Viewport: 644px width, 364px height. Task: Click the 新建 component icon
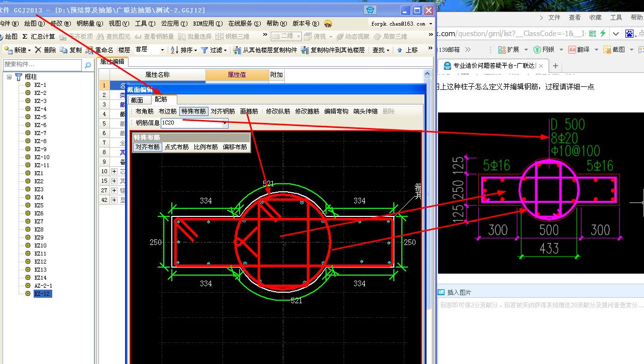pyautogui.click(x=8, y=50)
